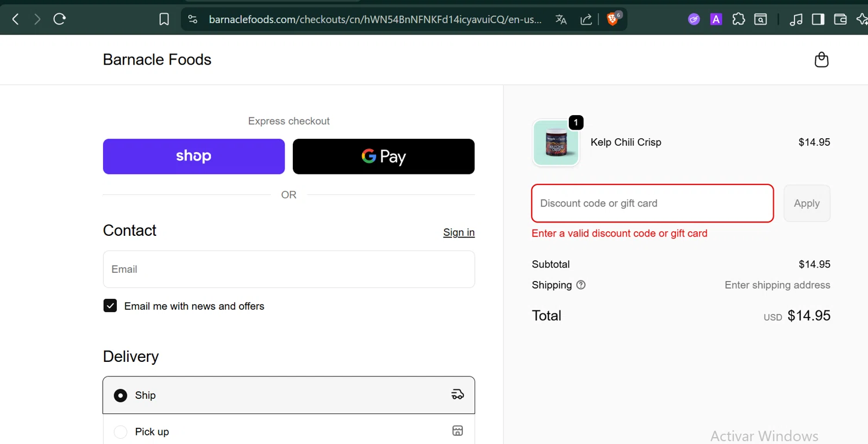Click the delivery truck icon in Ship row
Image resolution: width=868 pixels, height=444 pixels.
[458, 395]
